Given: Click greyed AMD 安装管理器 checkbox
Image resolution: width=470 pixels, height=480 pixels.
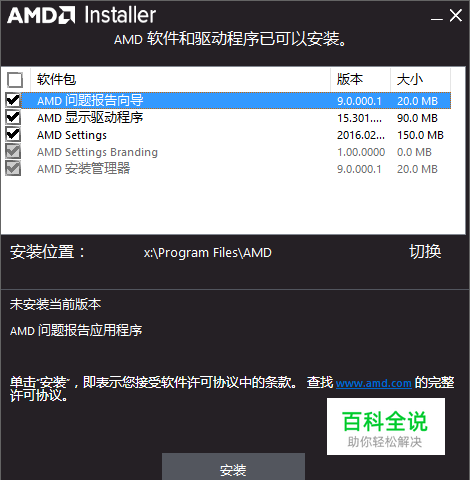Looking at the screenshot, I should point(13,168).
